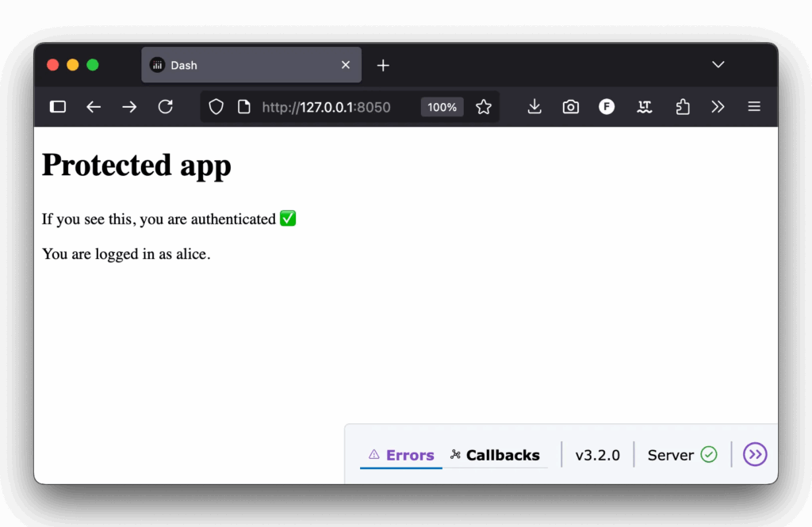The width and height of the screenshot is (812, 527).
Task: Expand more tools overflow chevron
Action: click(x=718, y=107)
